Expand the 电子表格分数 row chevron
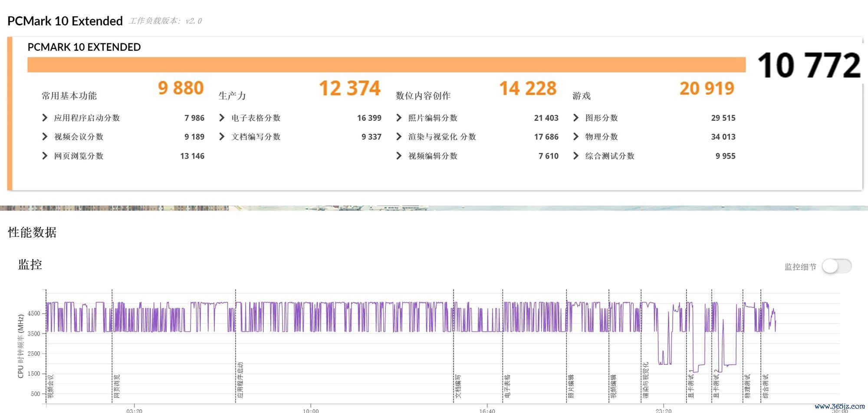Viewport: 868px width, 413px height. coord(222,118)
